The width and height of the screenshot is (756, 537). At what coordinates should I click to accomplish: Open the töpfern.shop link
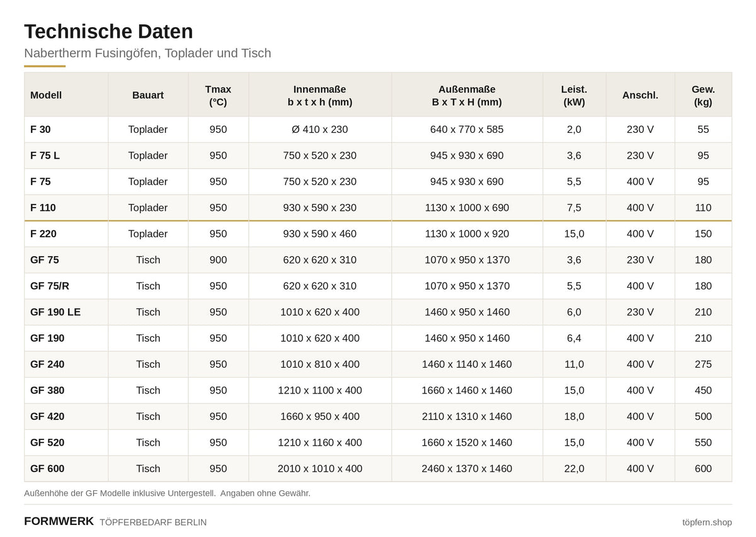click(x=707, y=523)
